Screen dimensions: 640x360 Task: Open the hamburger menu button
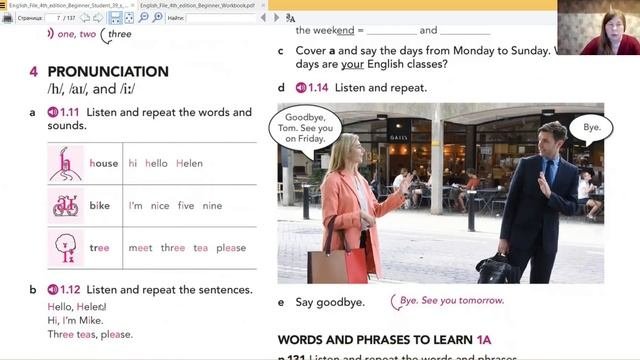click(x=3, y=5)
